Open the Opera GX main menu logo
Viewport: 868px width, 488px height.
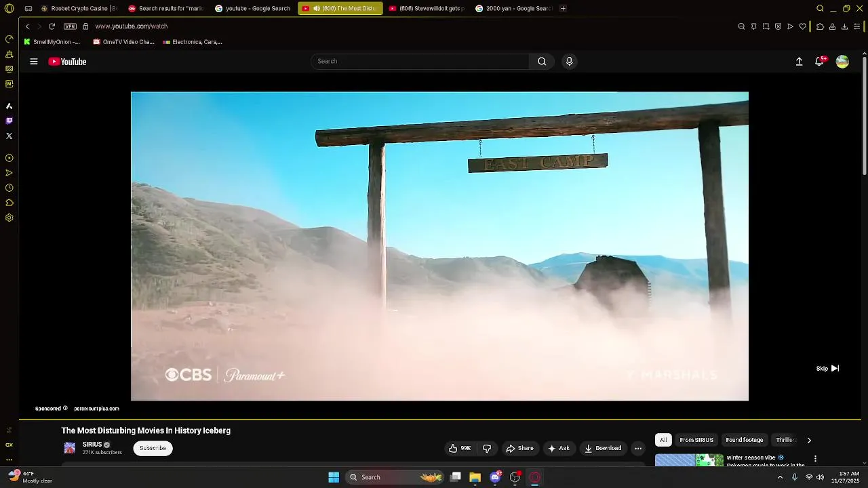9,8
